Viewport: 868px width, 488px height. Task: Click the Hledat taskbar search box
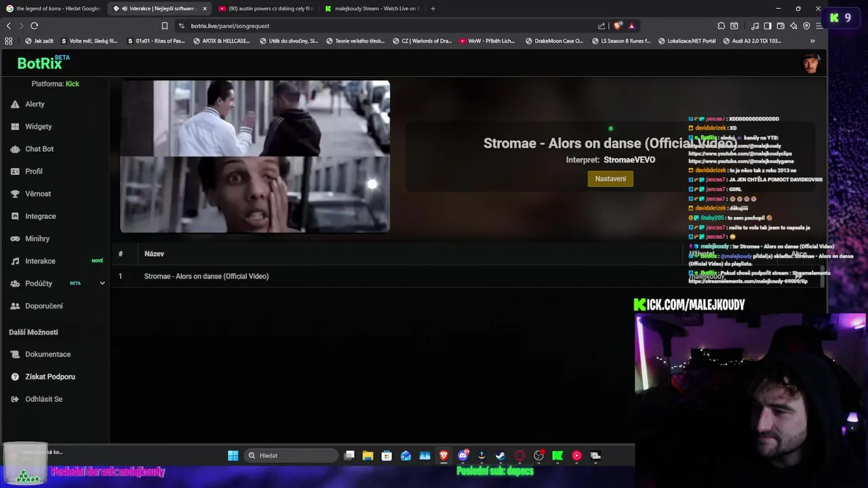292,455
